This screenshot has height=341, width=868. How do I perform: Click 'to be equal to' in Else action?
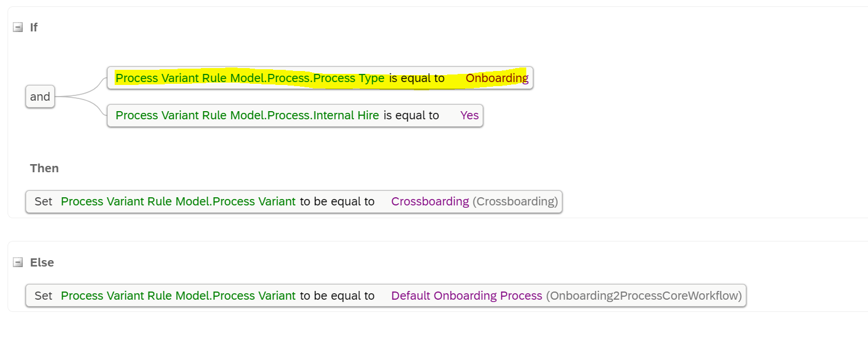click(x=337, y=296)
